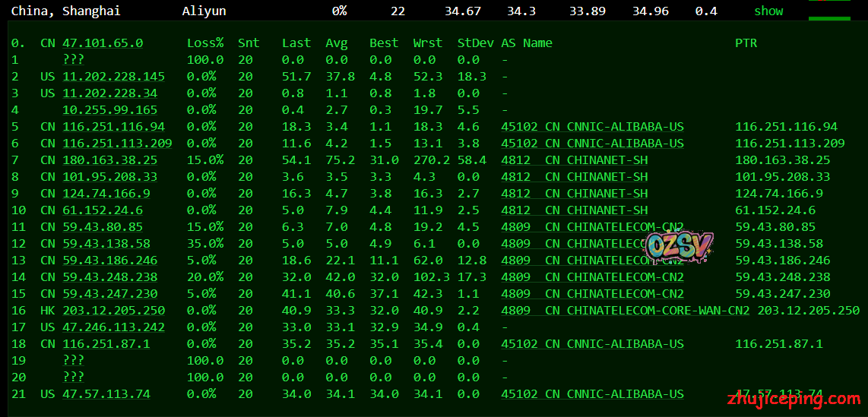Click the green bar beside the show link
This screenshot has width=868, height=417.
pos(829,17)
